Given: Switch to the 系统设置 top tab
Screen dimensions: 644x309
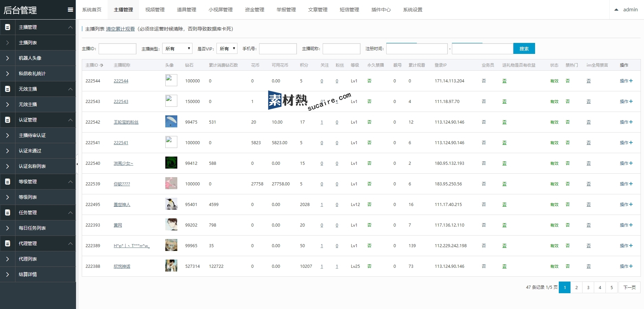Looking at the screenshot, I should pos(412,10).
